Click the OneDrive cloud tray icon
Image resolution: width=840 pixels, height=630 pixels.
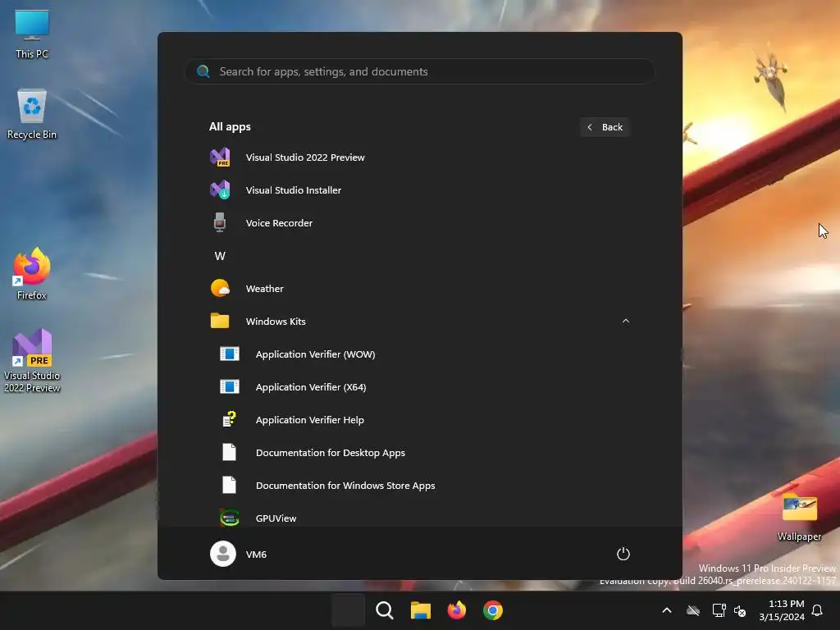coord(693,610)
